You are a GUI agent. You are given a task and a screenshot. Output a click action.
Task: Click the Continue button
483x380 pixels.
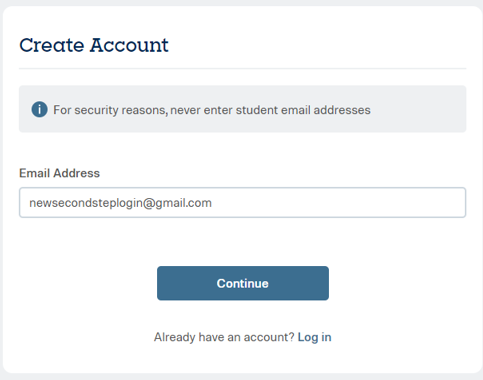click(243, 283)
